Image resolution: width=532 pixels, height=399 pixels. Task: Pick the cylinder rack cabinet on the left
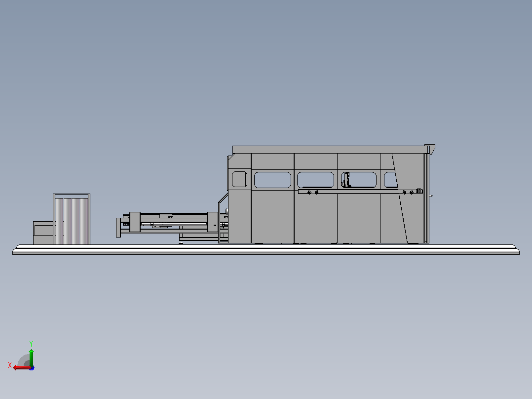click(72, 219)
